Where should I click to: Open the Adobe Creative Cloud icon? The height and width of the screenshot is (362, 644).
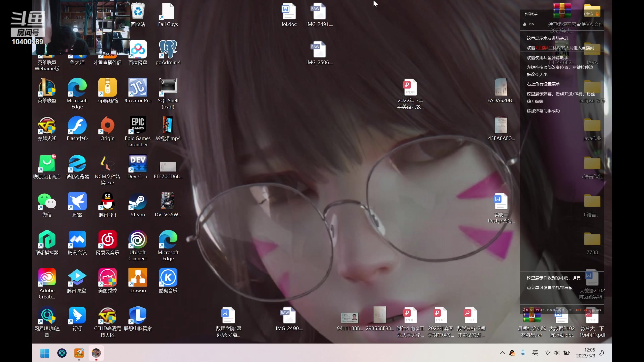point(47,284)
